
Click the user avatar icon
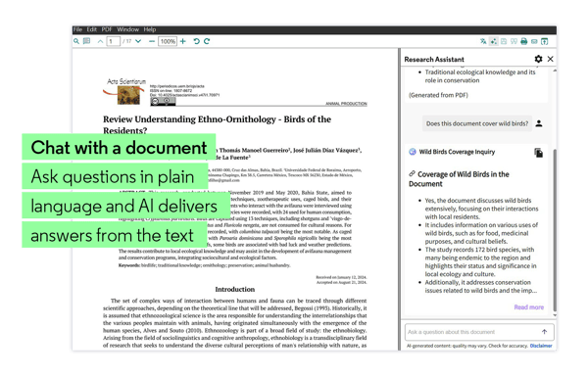tap(539, 123)
